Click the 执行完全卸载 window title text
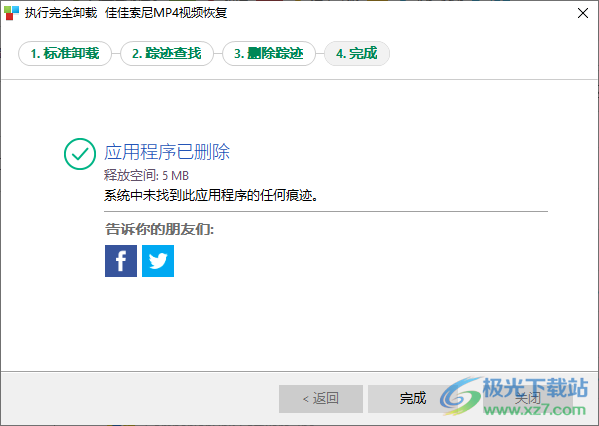This screenshot has height=426, width=599. (x=61, y=13)
